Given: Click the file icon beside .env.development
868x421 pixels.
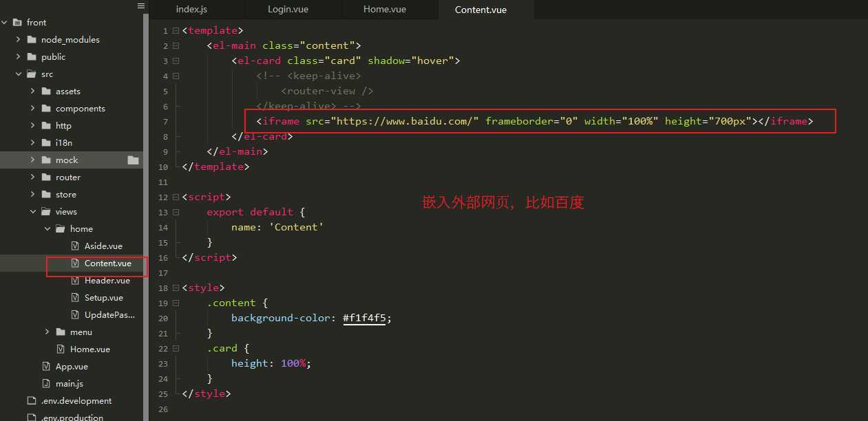Looking at the screenshot, I should coord(31,401).
